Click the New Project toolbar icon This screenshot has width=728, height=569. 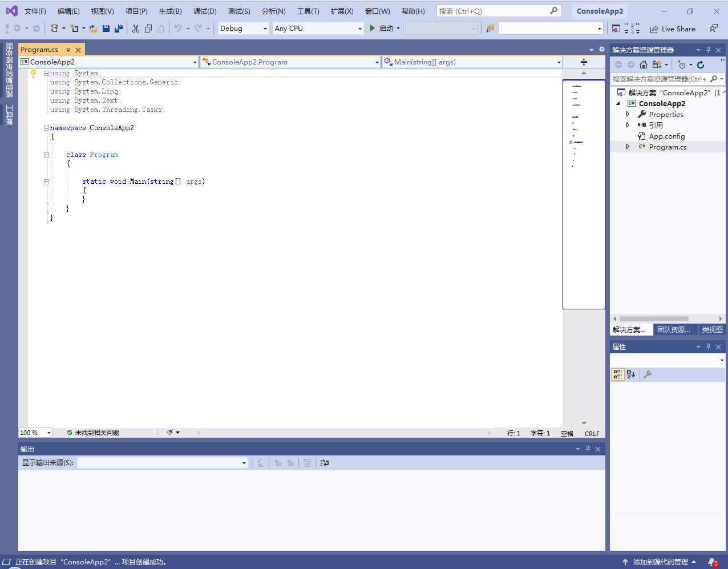tap(54, 29)
